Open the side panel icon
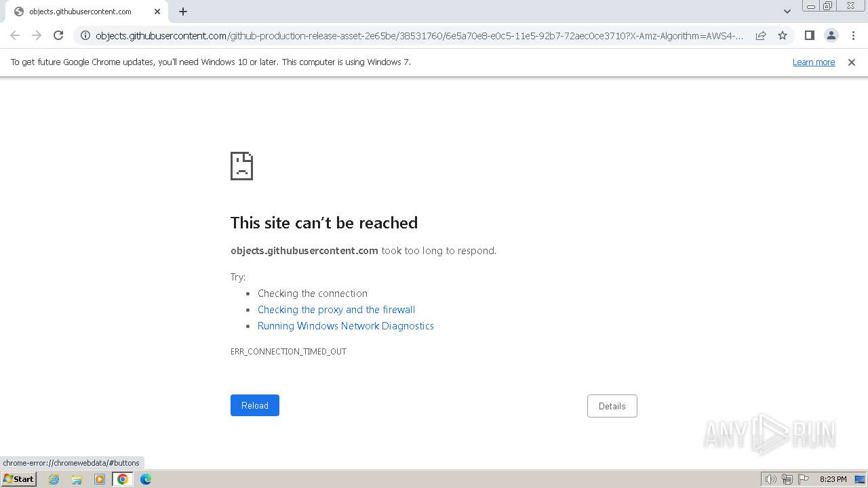Screen dimensions: 868x488 [x=809, y=35]
